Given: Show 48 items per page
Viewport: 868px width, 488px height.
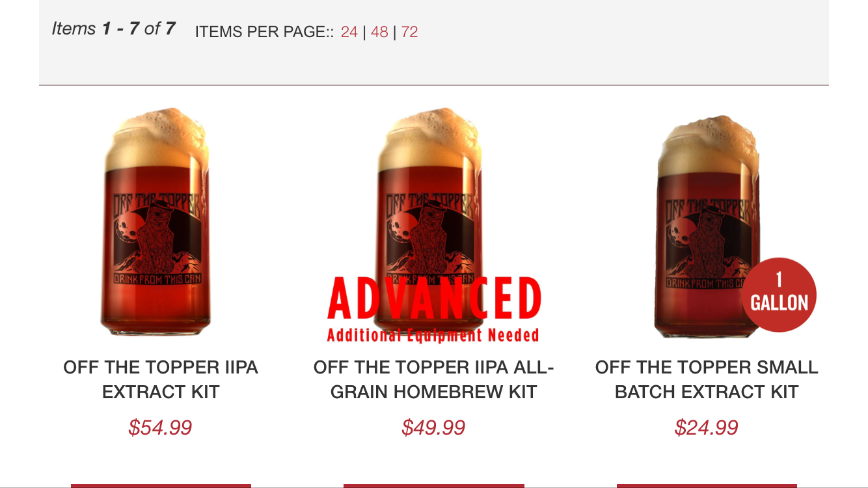Looking at the screenshot, I should (x=379, y=32).
